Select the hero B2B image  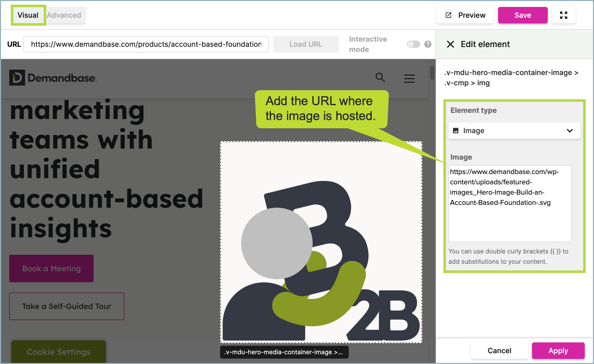pyautogui.click(x=321, y=242)
